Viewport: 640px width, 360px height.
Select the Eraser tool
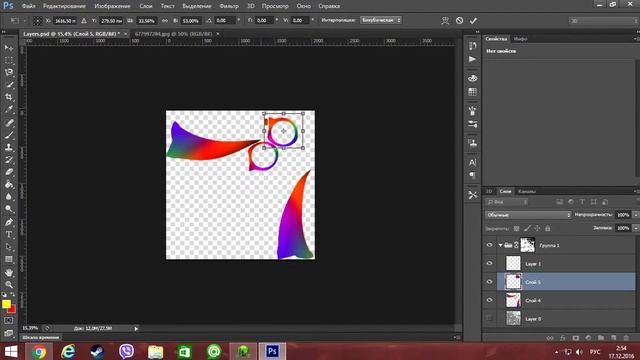(9, 172)
